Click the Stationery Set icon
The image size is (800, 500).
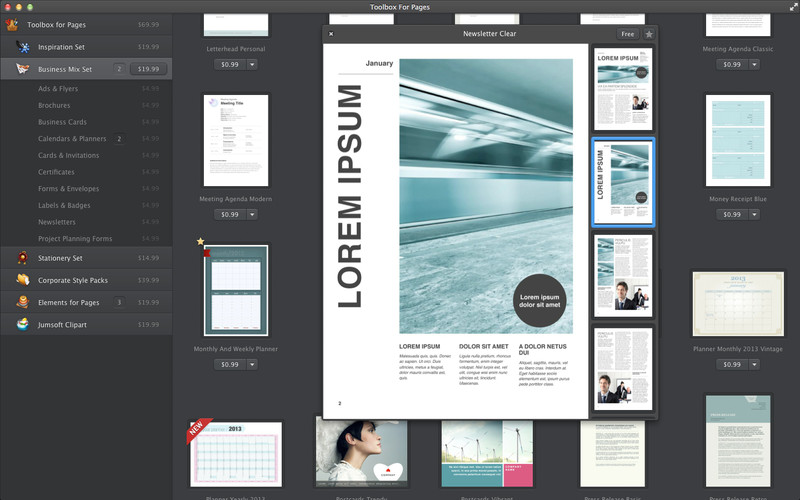22,258
